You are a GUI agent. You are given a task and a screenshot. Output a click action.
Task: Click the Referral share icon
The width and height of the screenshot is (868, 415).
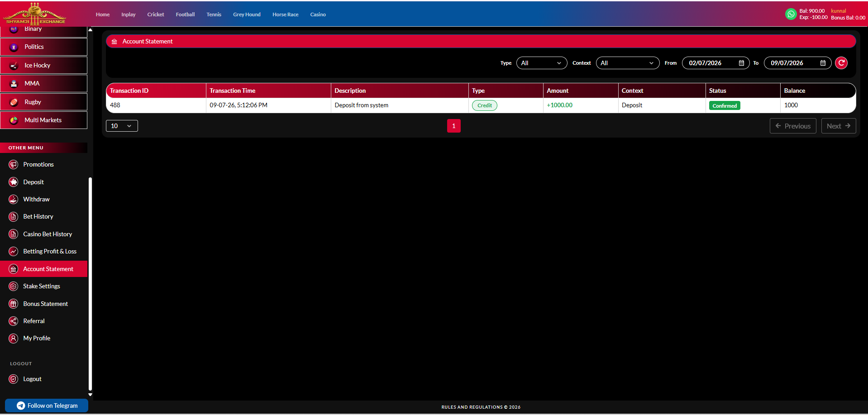pyautogui.click(x=14, y=321)
